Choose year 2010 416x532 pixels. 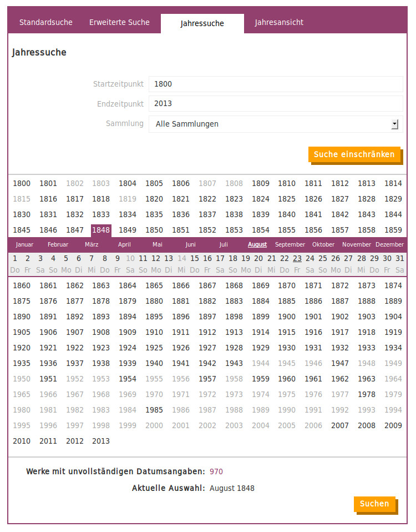tap(22, 441)
